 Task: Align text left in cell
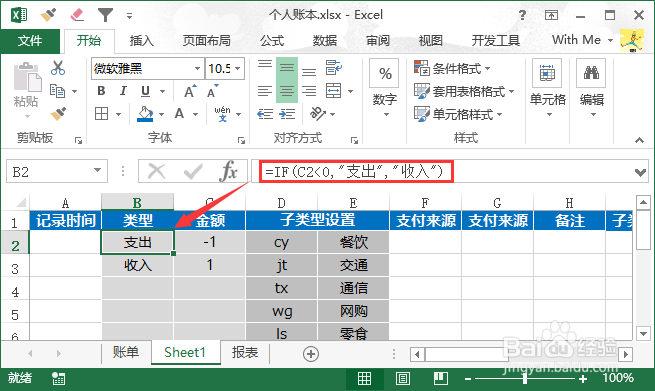pyautogui.click(x=265, y=91)
